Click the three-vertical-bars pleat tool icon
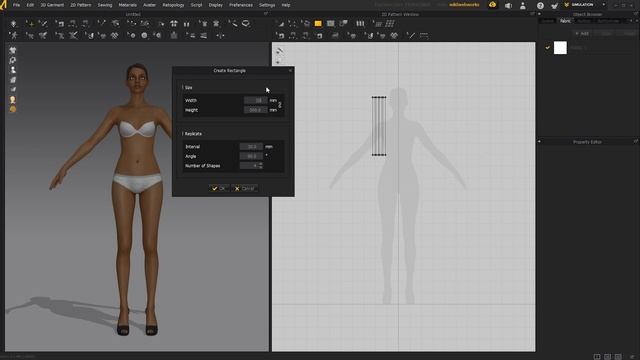The image size is (640, 360). [360, 24]
